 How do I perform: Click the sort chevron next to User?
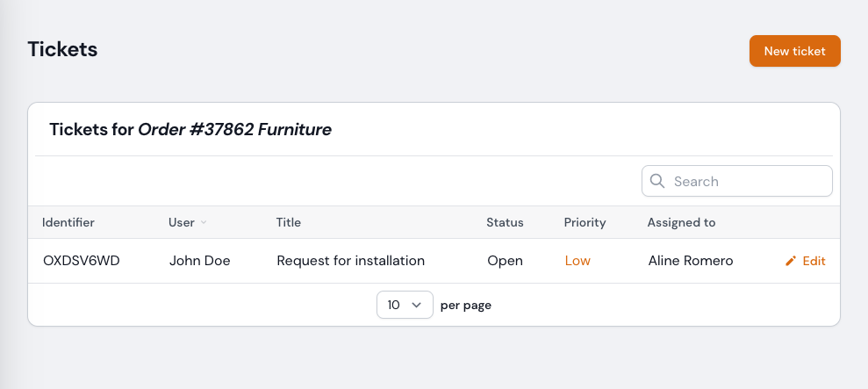[x=204, y=223]
